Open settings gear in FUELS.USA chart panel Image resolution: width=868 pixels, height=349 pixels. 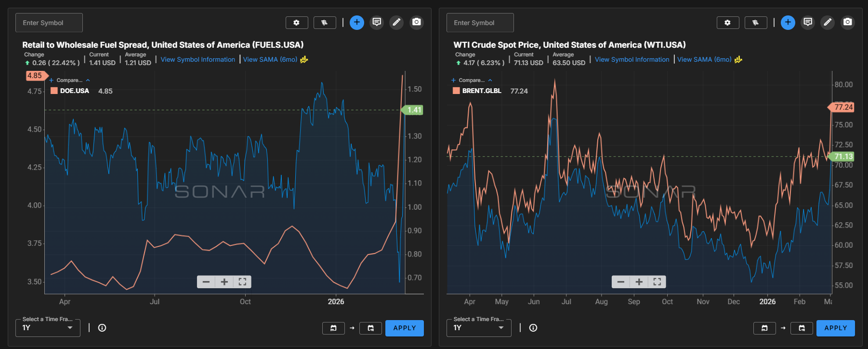coord(297,23)
